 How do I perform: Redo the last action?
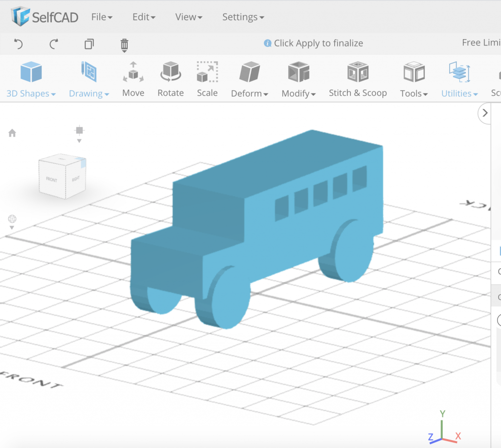pos(53,44)
